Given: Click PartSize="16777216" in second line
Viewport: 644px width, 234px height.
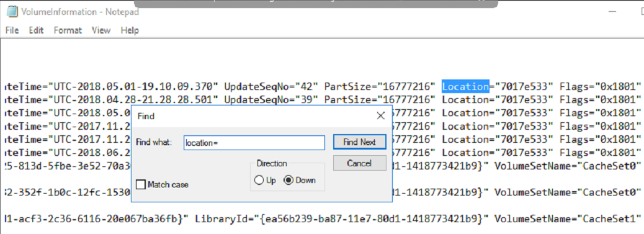Looking at the screenshot, I should [x=380, y=99].
